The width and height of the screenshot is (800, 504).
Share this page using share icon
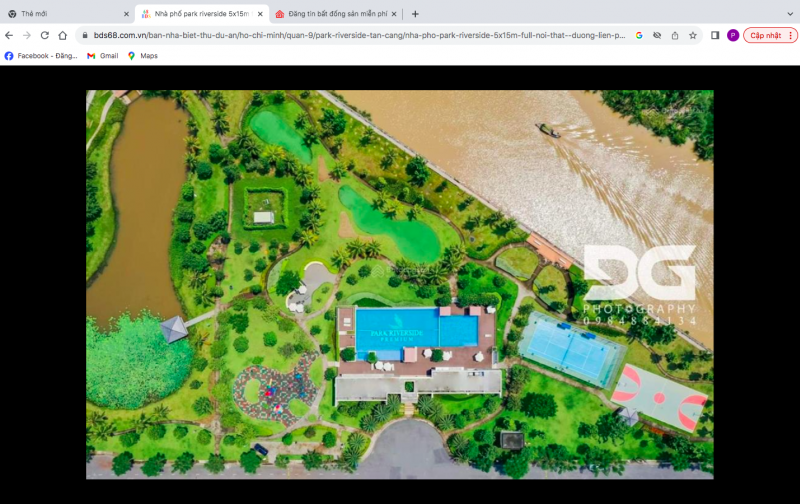point(675,35)
